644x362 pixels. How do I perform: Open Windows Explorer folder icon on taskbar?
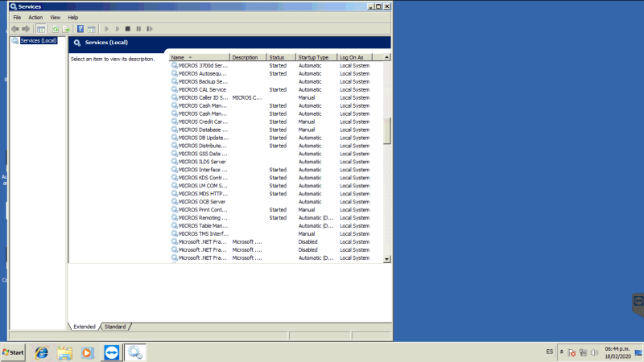pyautogui.click(x=64, y=352)
